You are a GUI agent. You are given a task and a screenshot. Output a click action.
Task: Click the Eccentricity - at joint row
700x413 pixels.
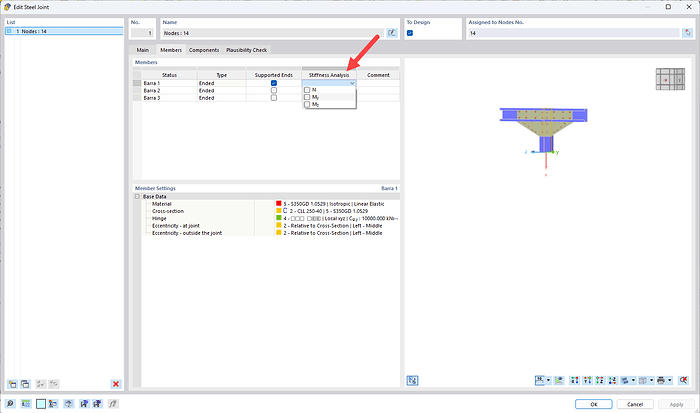(270, 226)
